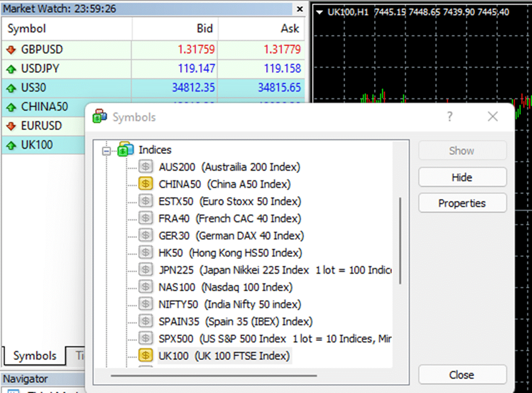Image resolution: width=532 pixels, height=393 pixels.
Task: Click the CHINA50 green arrow in Market Watch
Action: pyautogui.click(x=11, y=107)
